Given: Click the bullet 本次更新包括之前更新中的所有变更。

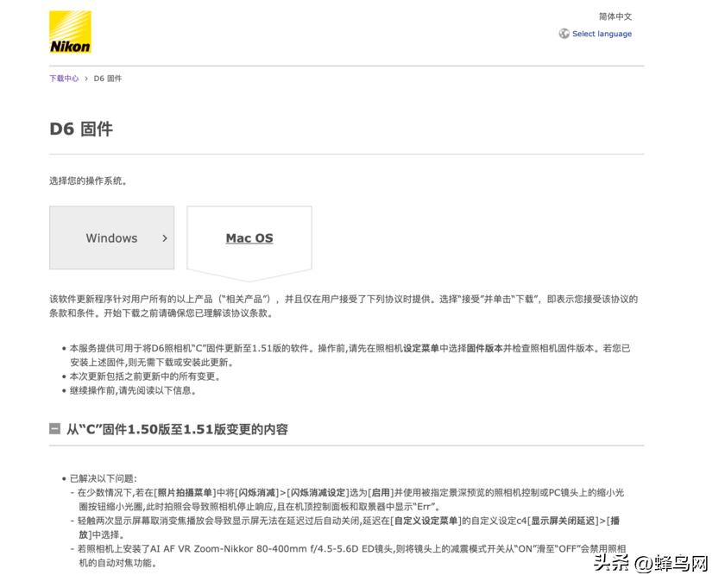Looking at the screenshot, I should pos(146,376).
